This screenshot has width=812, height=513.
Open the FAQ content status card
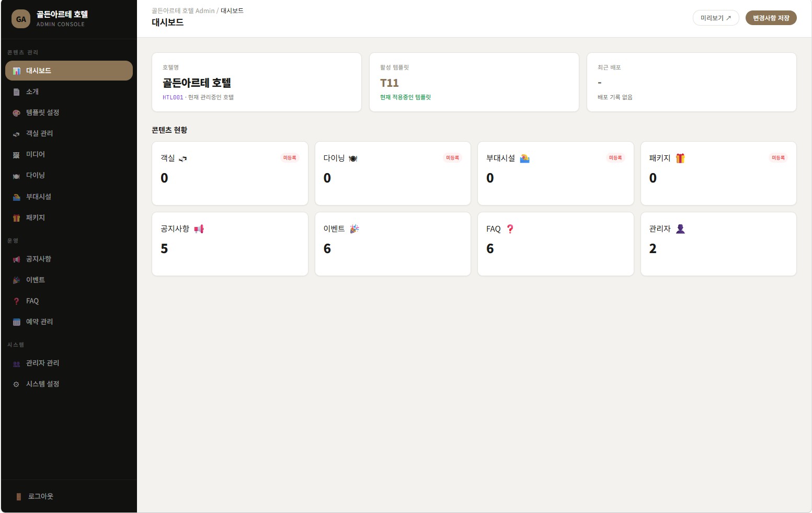tap(556, 244)
